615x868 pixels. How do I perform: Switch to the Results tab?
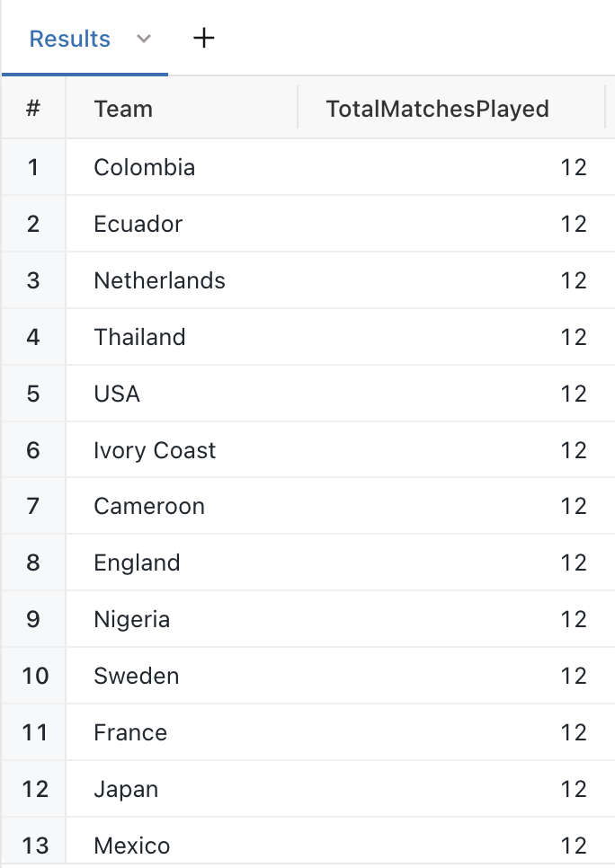coord(70,39)
